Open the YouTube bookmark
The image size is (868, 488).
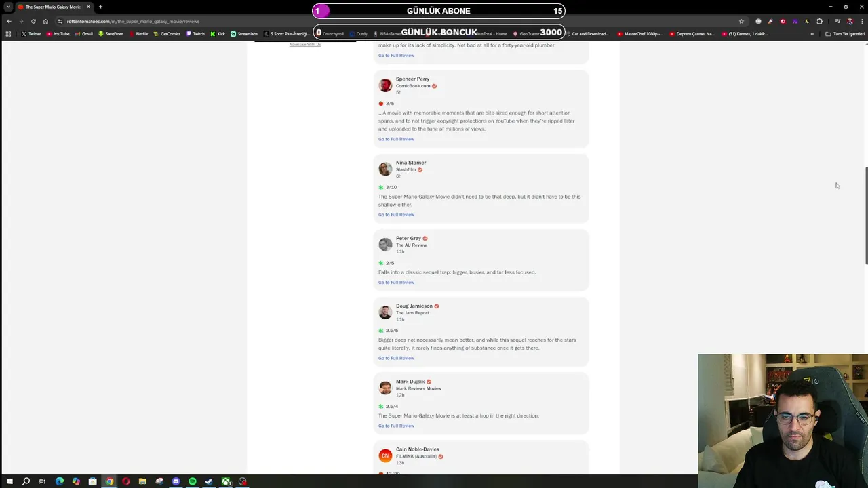pos(58,33)
